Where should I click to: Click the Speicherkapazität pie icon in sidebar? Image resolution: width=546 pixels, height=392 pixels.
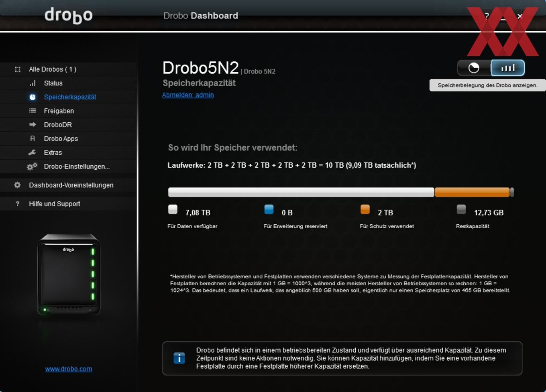point(33,97)
